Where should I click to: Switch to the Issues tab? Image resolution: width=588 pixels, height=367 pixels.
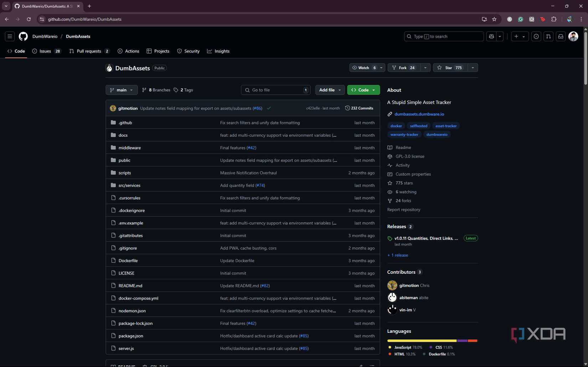(45, 51)
